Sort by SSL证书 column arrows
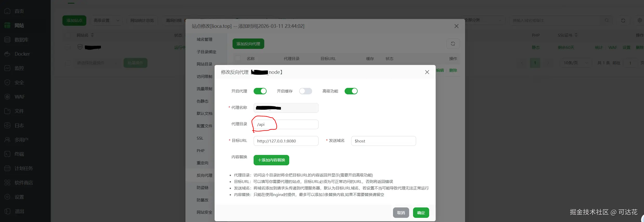 [x=576, y=35]
